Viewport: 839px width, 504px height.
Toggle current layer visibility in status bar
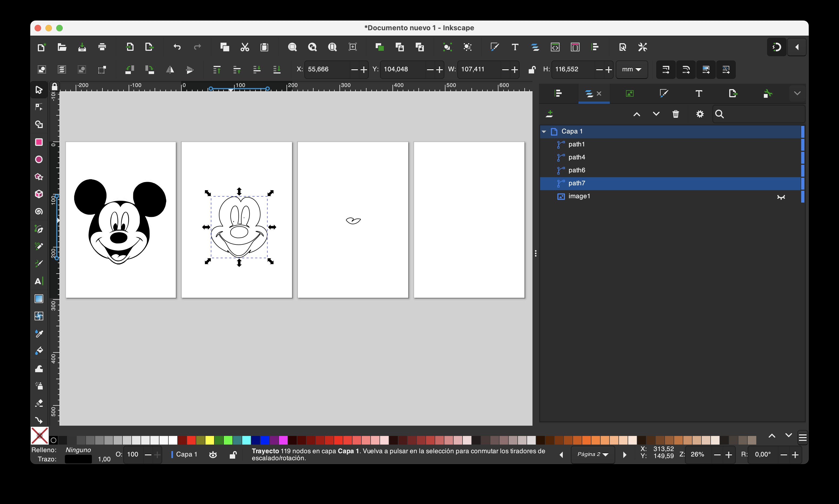coord(213,455)
